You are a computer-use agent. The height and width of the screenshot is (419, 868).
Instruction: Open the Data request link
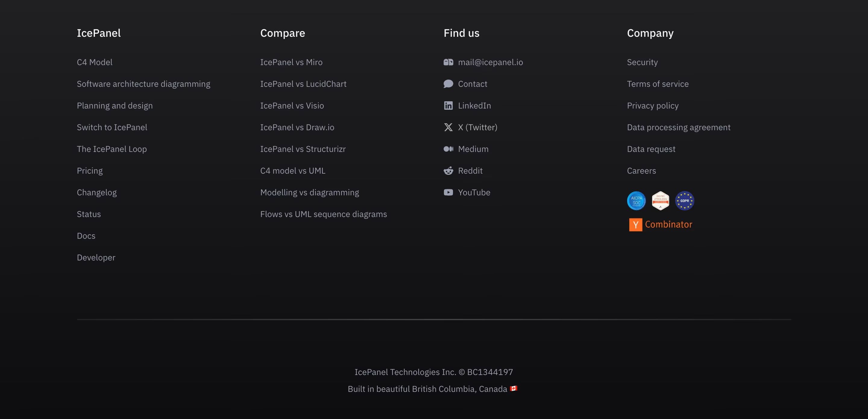coord(651,149)
